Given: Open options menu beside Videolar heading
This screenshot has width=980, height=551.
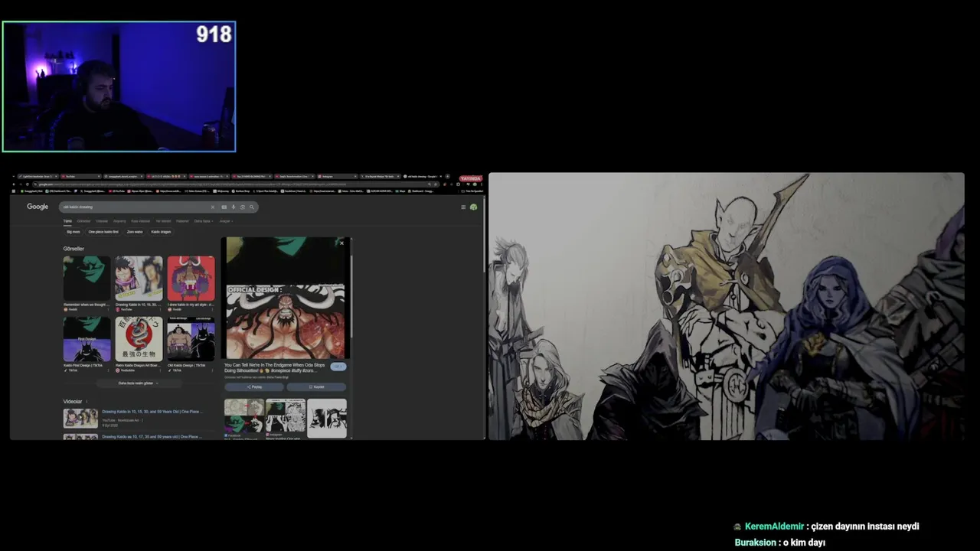Looking at the screenshot, I should [x=87, y=402].
